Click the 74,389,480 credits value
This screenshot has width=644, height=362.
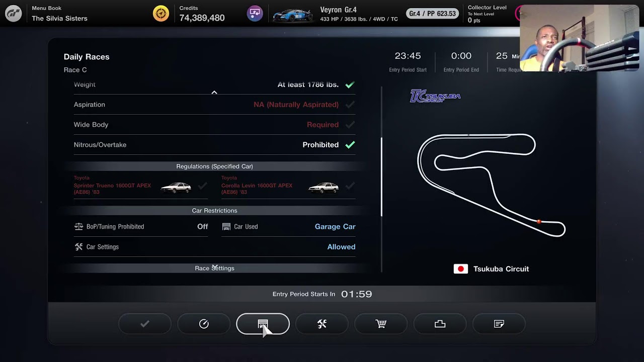202,18
